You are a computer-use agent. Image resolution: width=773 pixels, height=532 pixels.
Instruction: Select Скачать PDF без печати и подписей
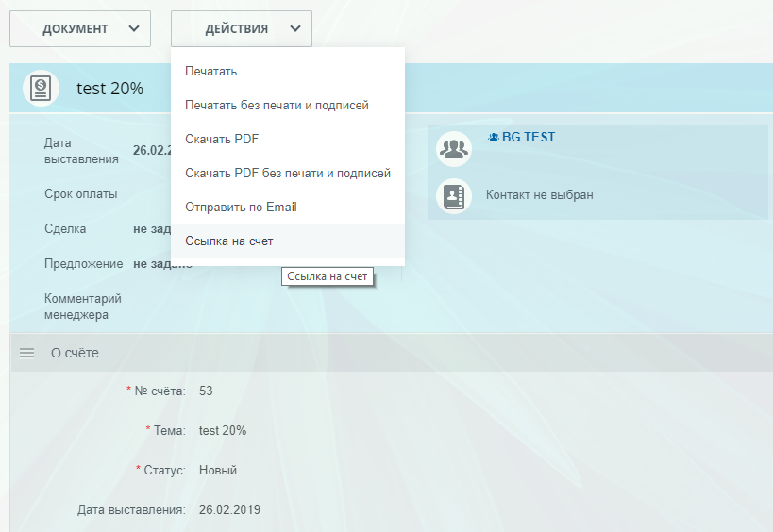pos(288,174)
